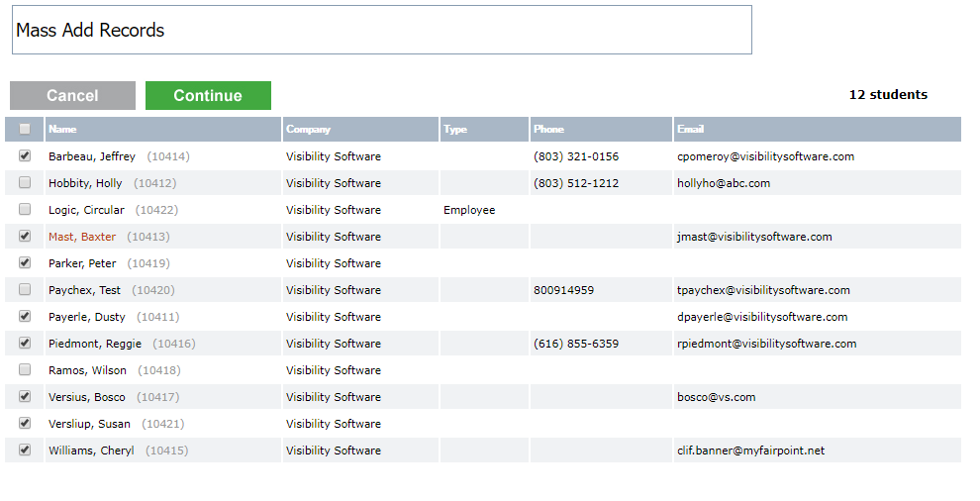Screen dimensions: 980x501
Task: Sort by the Phone column header
Action: (x=548, y=129)
